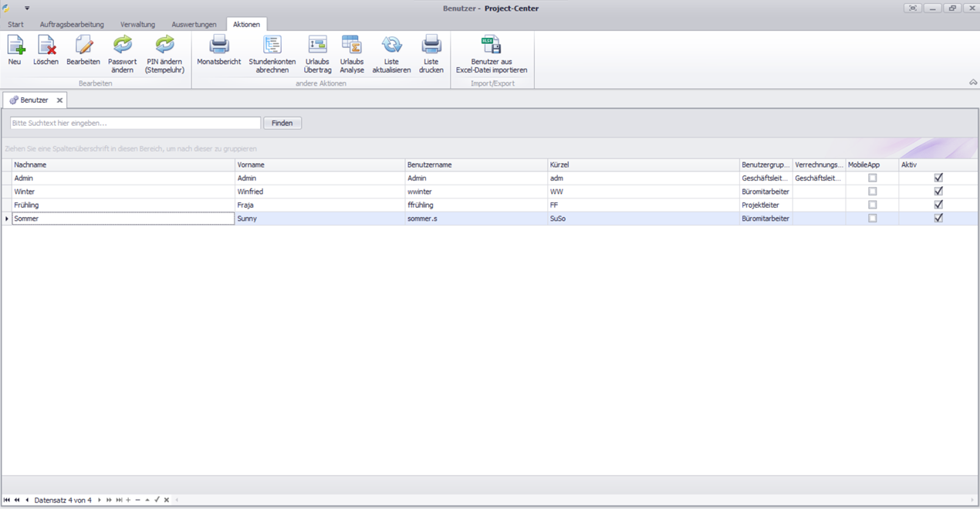Refresh list with Liste aktualisieren
Viewport: 980px width, 509px height.
pos(391,46)
